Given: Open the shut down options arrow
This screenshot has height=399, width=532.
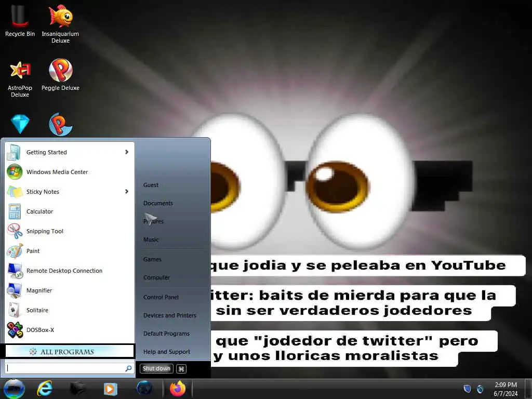Looking at the screenshot, I should [181, 369].
